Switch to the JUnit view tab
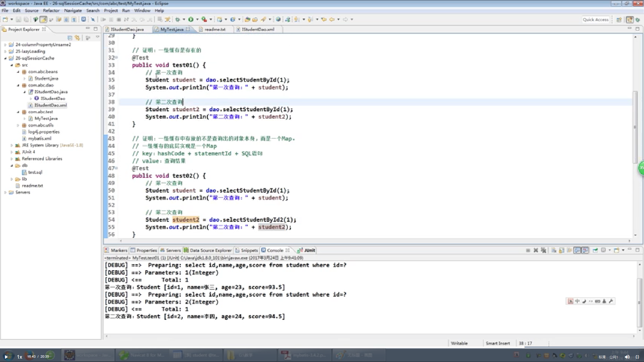644x362 pixels. point(307,250)
